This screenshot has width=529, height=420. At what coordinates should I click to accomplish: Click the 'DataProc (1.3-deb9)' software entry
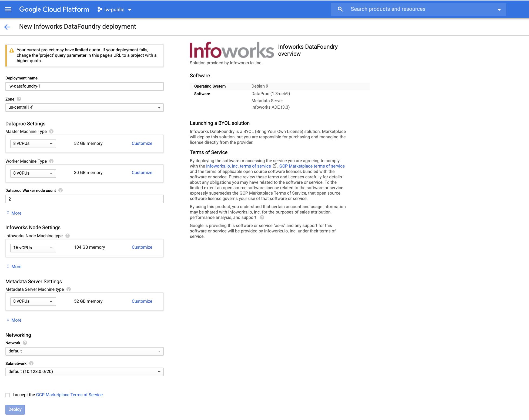[270, 94]
